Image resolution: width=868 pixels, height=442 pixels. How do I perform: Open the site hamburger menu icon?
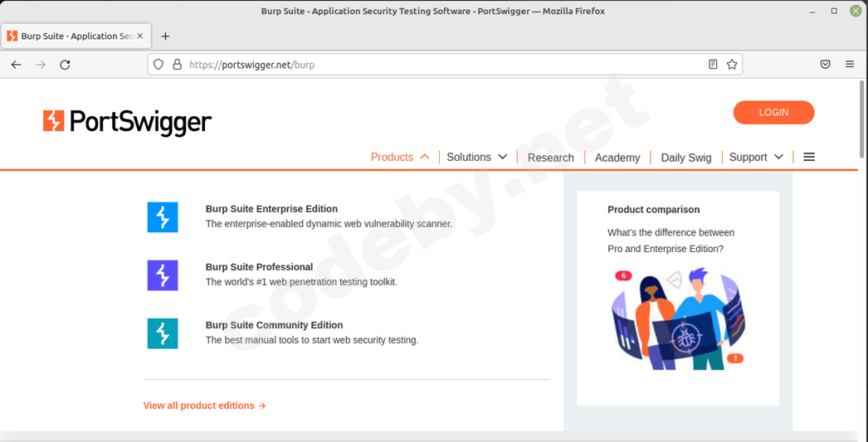point(809,157)
